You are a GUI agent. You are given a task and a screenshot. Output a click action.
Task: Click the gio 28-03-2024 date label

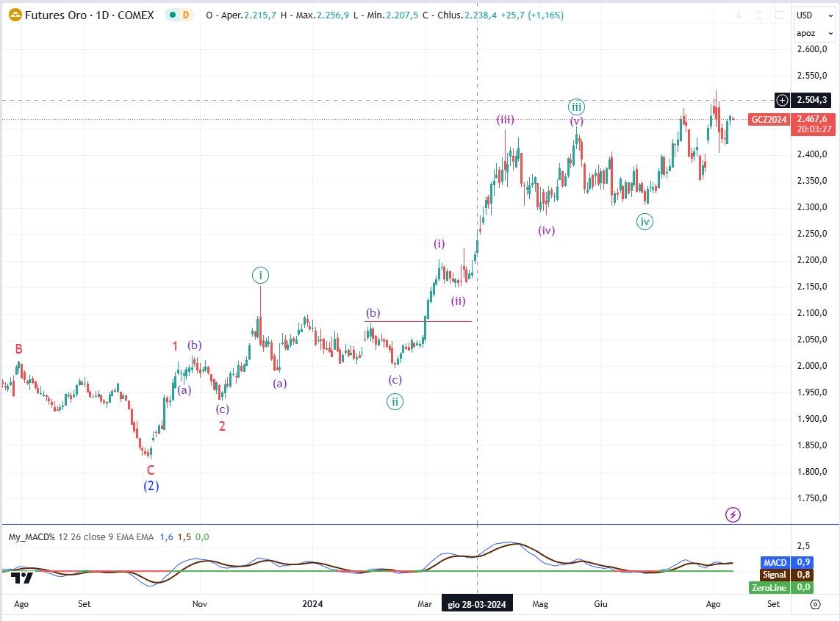pos(477,604)
